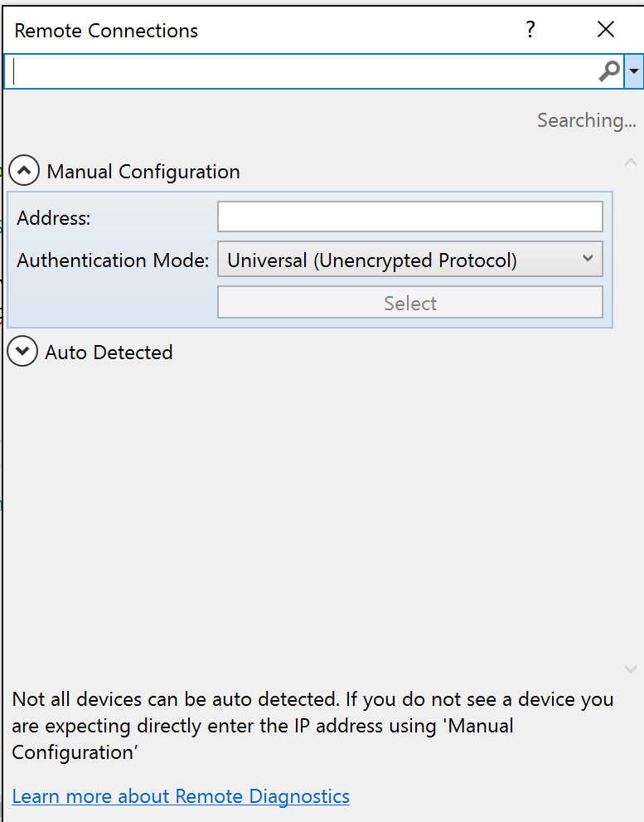Collapse the Manual Configuration section
The width and height of the screenshot is (644, 822).
pos(23,170)
